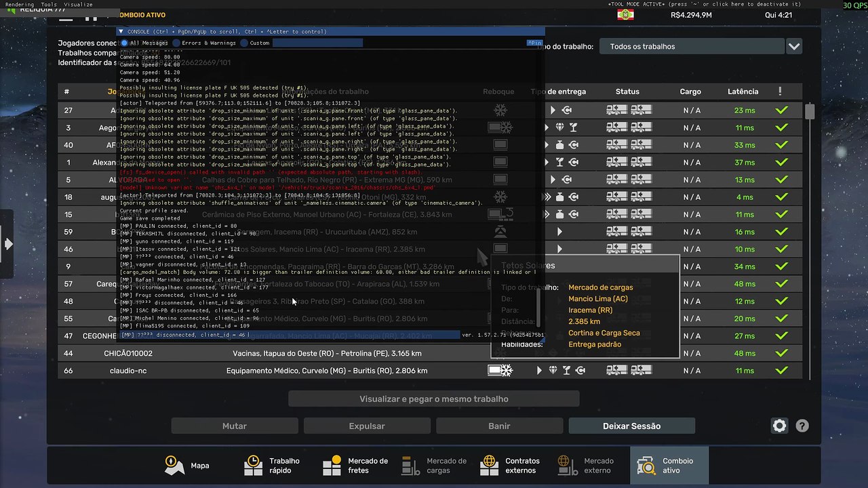Viewport: 868px width, 488px height.
Task: Click the Latência column header
Action: pos(743,91)
